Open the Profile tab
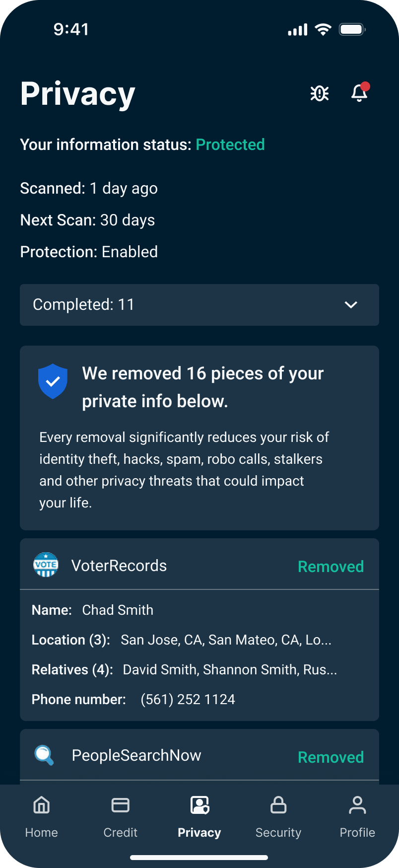 pos(357,816)
